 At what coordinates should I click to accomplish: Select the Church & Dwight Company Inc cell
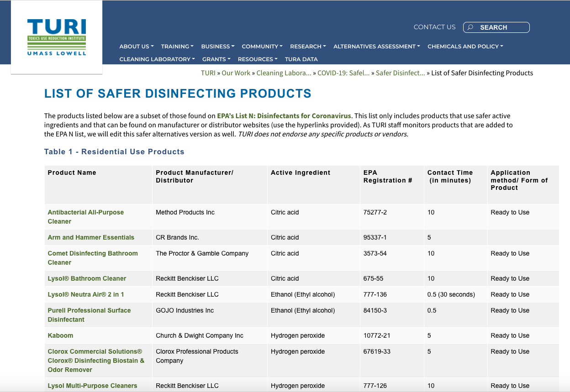tap(210, 335)
